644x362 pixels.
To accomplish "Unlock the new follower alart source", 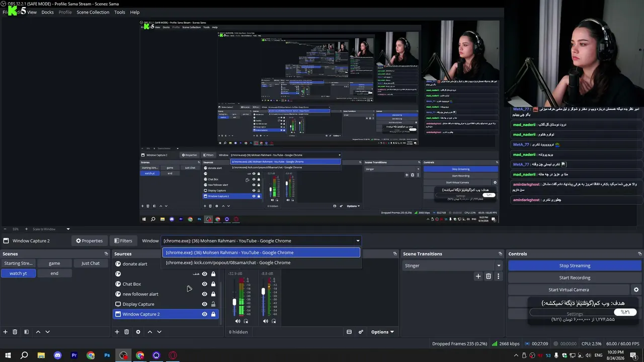I will point(213,294).
